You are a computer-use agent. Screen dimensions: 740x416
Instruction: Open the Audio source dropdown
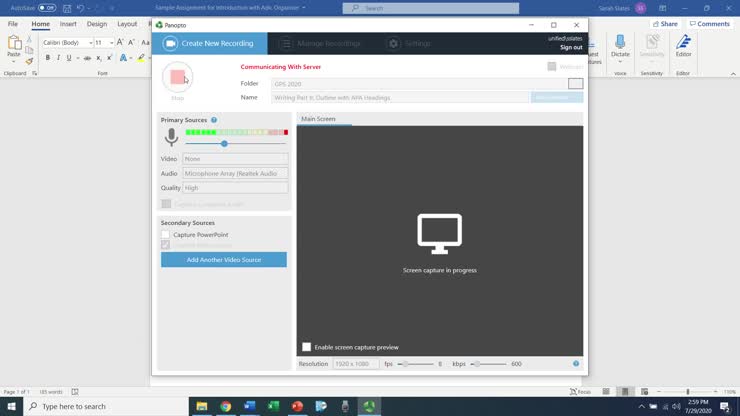pos(235,173)
